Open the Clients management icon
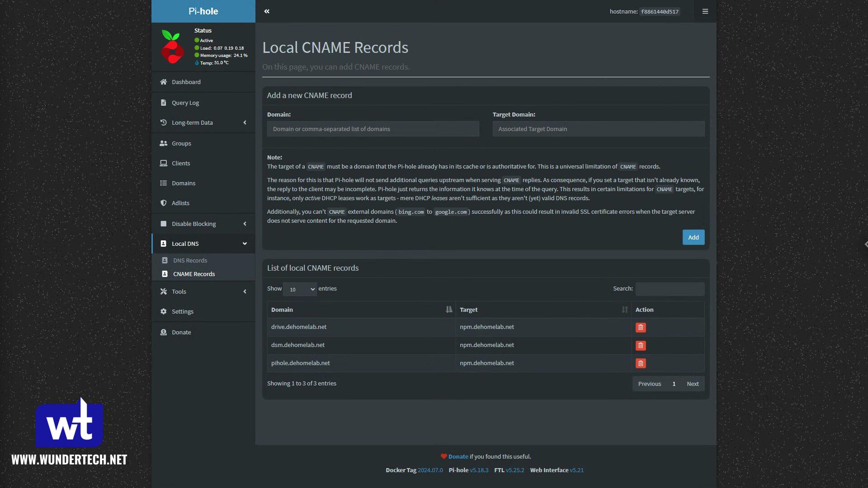 (x=164, y=163)
